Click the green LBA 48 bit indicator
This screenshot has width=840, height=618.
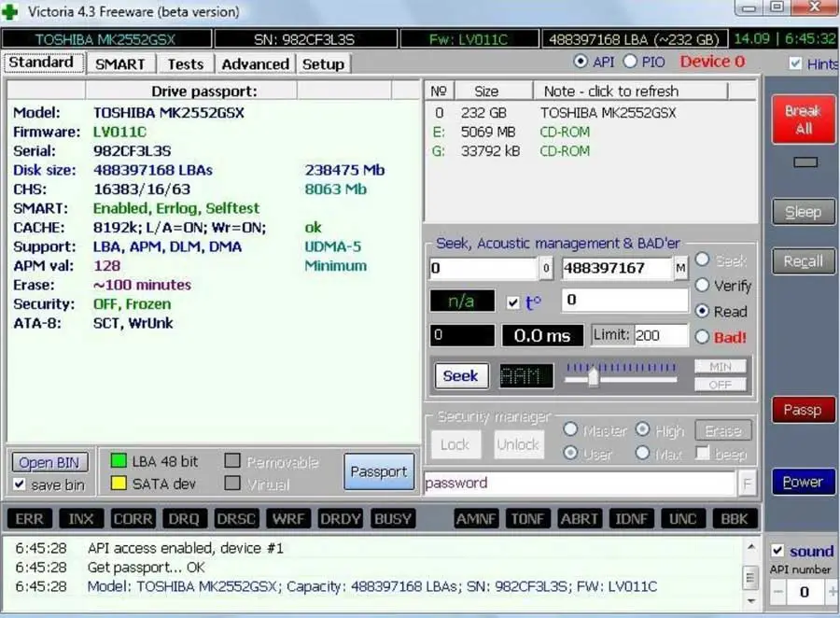(119, 461)
